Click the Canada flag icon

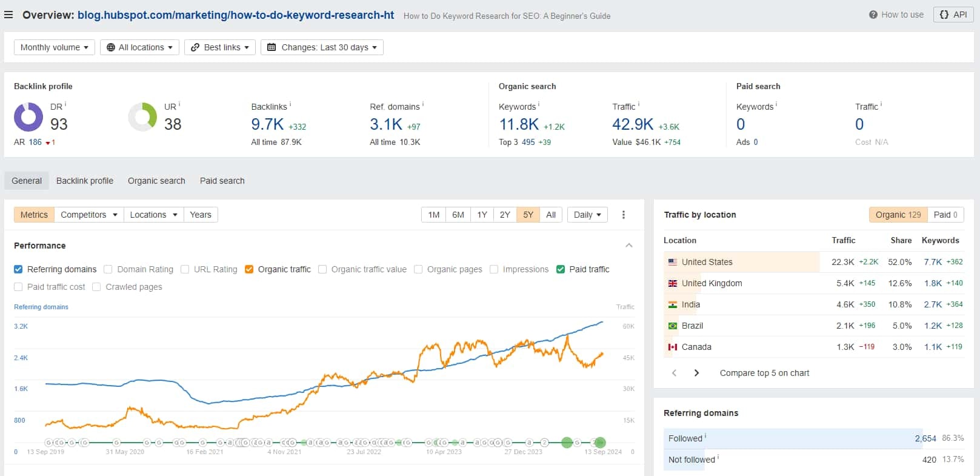(673, 347)
